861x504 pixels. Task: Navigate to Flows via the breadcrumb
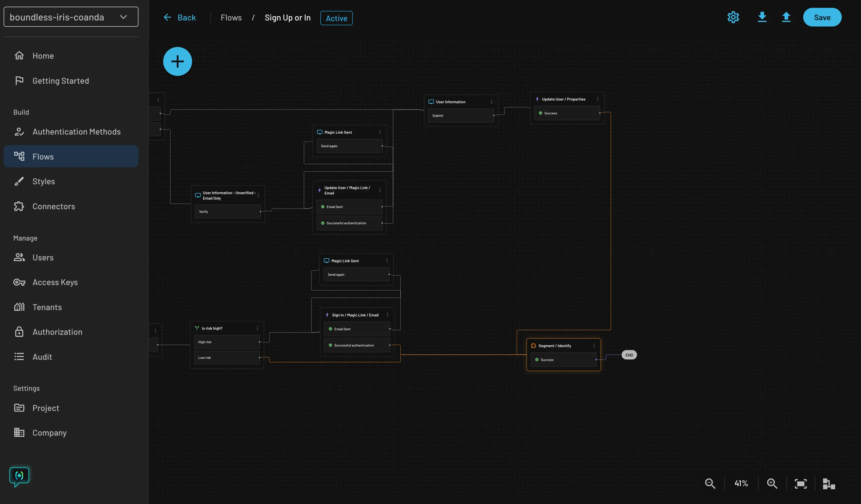click(231, 17)
